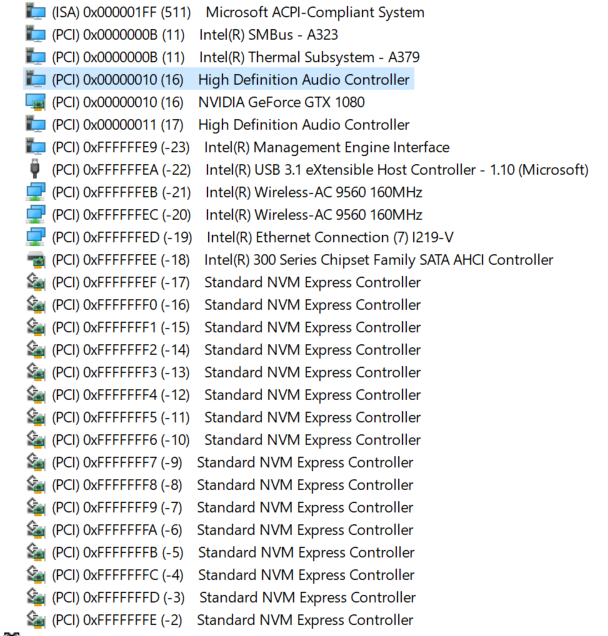Viewport: 608px width, 636px height.
Task: Click the controller icon for NVM Express at IRQ -12
Action: coord(35,395)
